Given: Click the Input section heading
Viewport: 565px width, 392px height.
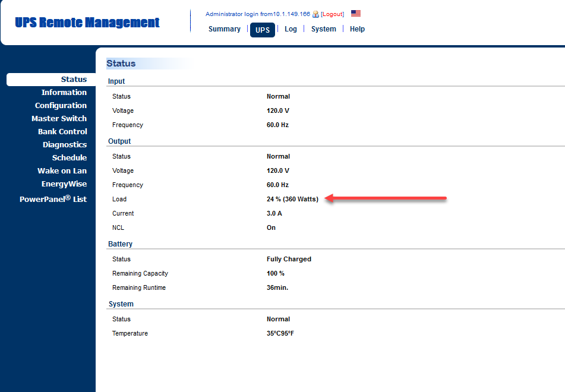Looking at the screenshot, I should (116, 81).
